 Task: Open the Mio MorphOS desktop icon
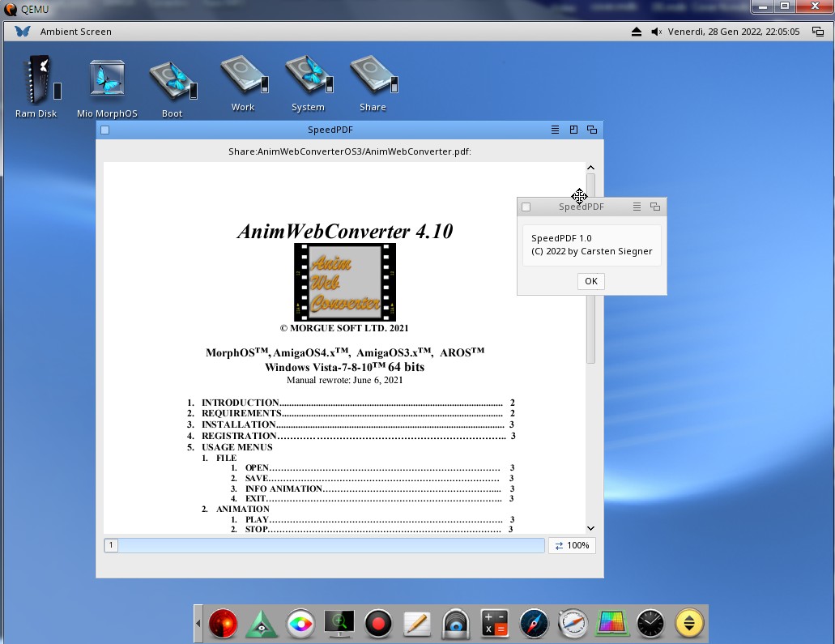(x=107, y=81)
